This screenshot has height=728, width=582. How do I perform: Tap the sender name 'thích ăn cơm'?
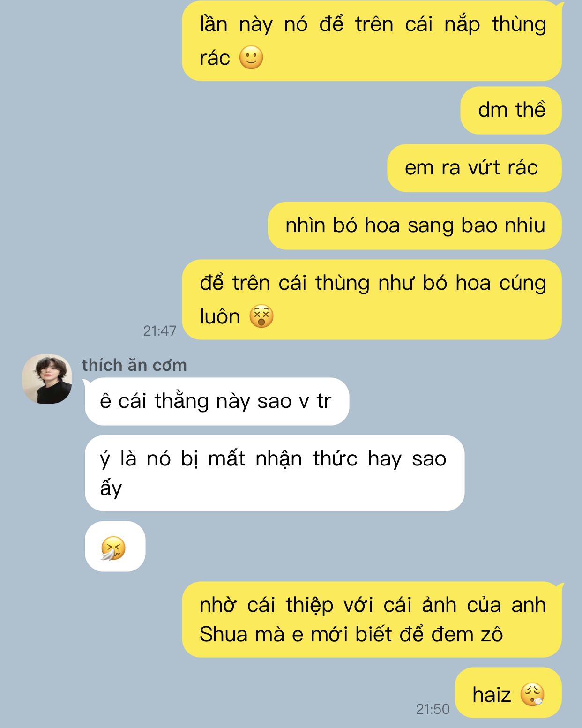tap(134, 365)
